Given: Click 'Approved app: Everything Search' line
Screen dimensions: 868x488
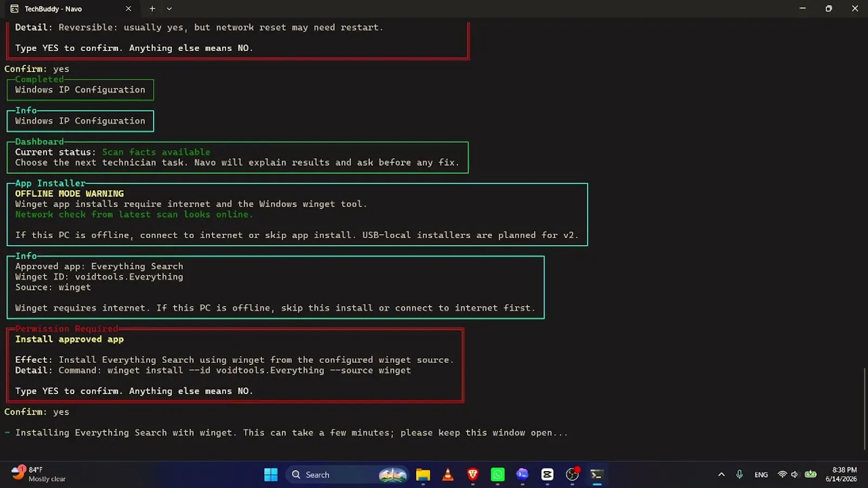Looking at the screenshot, I should (x=99, y=266).
